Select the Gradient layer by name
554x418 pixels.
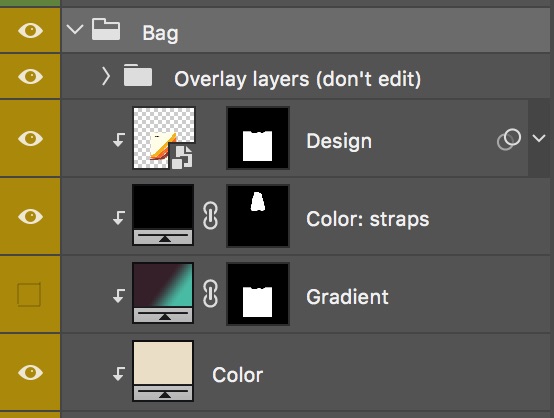tap(347, 297)
